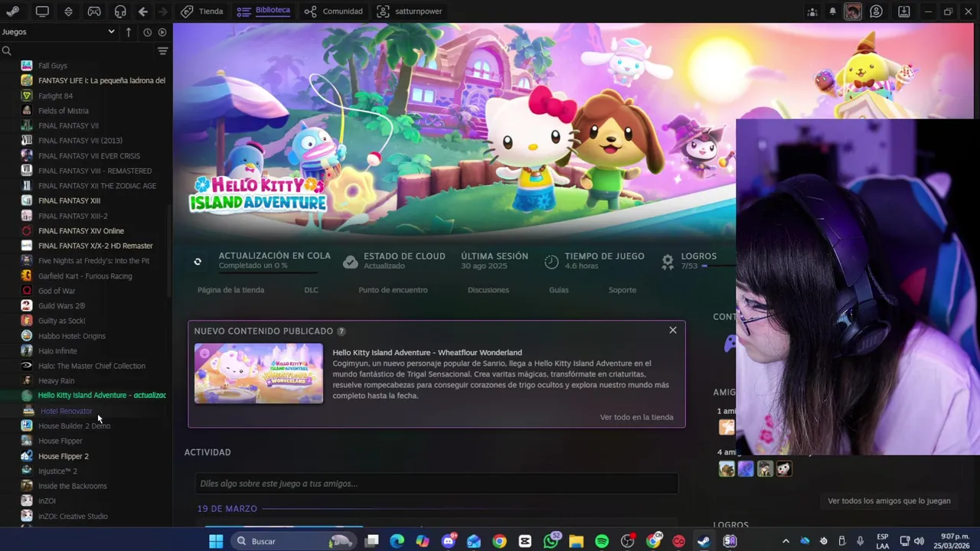Open Punto de encuentro
The width and height of the screenshot is (980, 551).
393,290
